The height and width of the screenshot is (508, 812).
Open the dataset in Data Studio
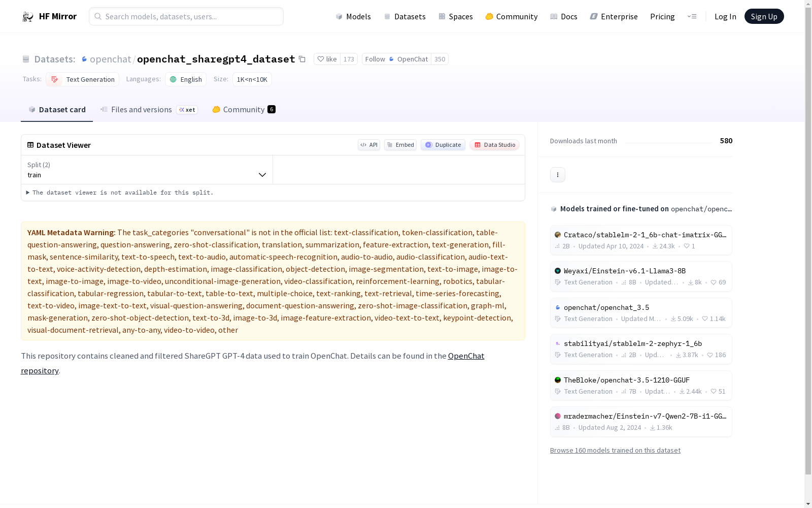coord(494,145)
